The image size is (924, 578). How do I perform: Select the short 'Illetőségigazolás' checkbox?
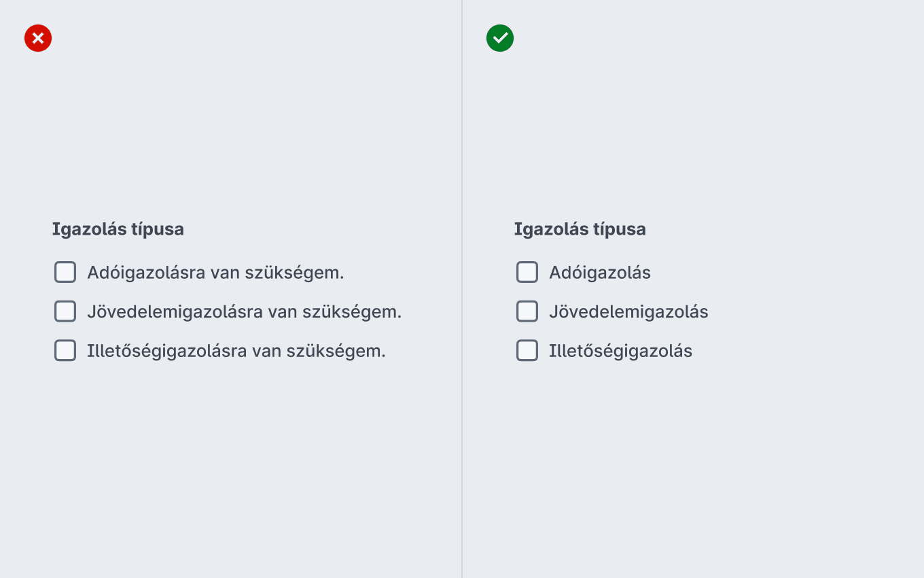coord(527,351)
